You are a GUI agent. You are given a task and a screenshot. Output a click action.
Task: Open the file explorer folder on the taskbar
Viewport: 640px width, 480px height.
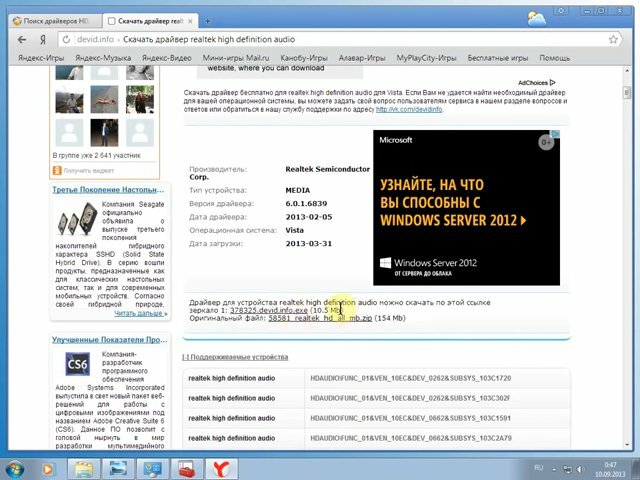click(x=84, y=469)
